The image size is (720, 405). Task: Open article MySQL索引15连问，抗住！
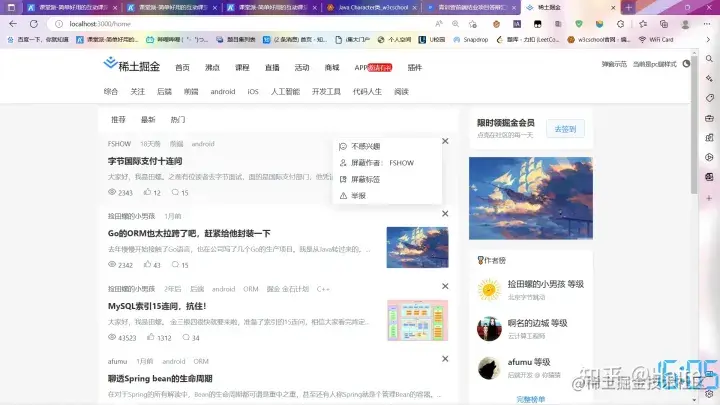(157, 306)
